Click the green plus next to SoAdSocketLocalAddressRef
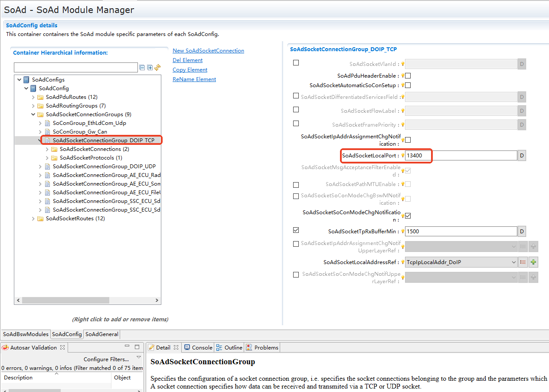This screenshot has height=392, width=549. [533, 262]
